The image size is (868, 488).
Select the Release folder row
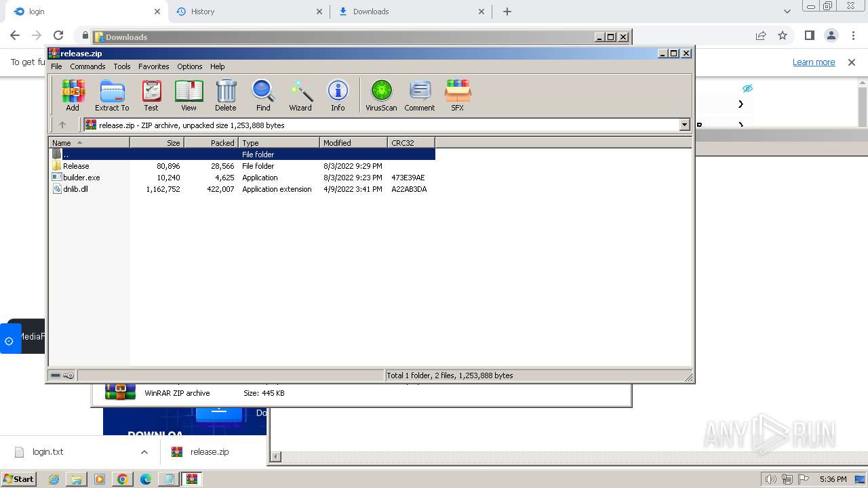tap(242, 166)
